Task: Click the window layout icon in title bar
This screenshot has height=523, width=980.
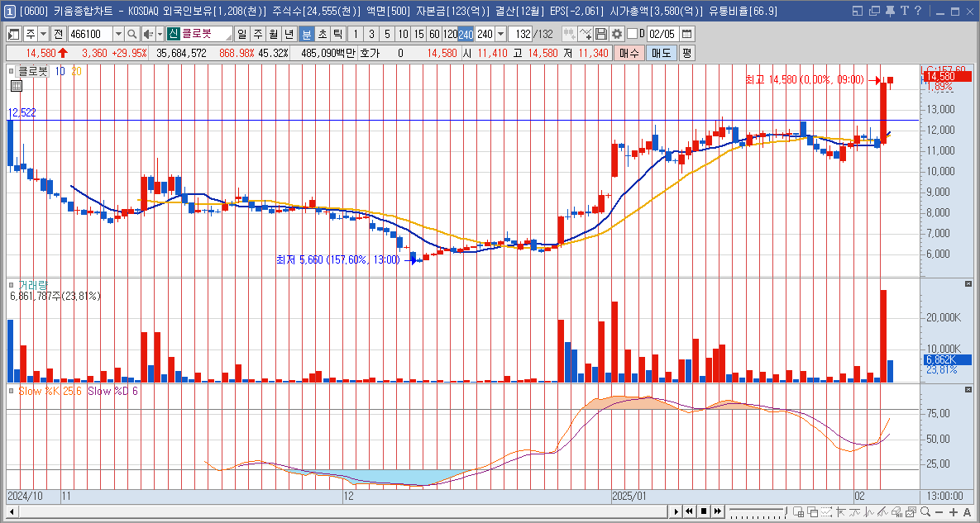Action: click(858, 11)
